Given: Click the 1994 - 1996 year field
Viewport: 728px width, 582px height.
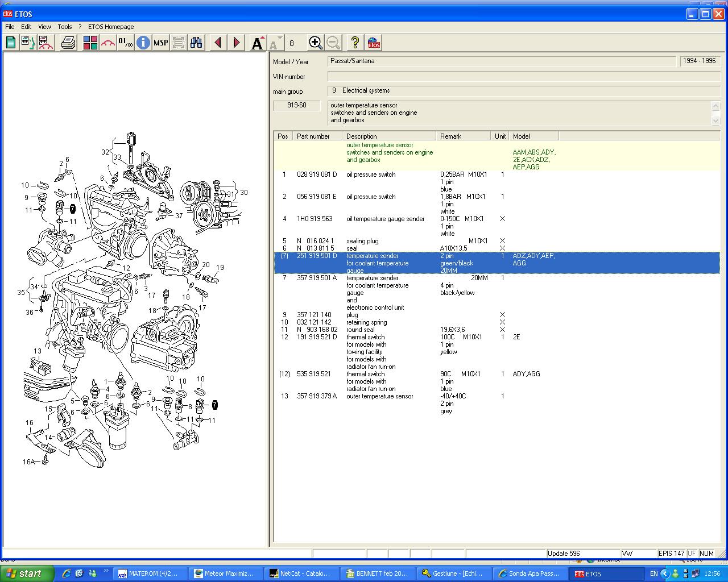Looking at the screenshot, I should pos(700,61).
